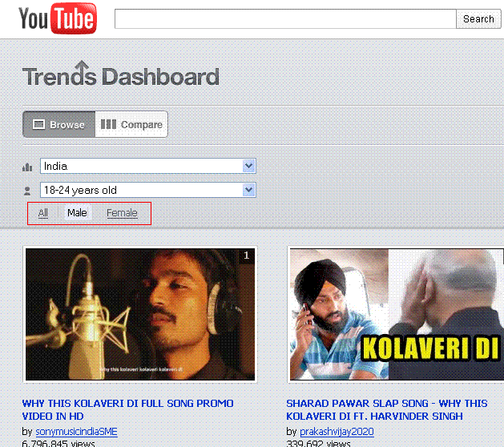Open Why This Kolaveri Di Full Song title

128,409
